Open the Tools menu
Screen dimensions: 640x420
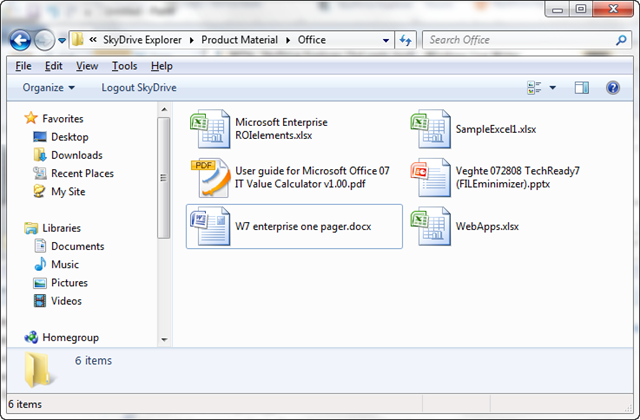click(x=125, y=66)
